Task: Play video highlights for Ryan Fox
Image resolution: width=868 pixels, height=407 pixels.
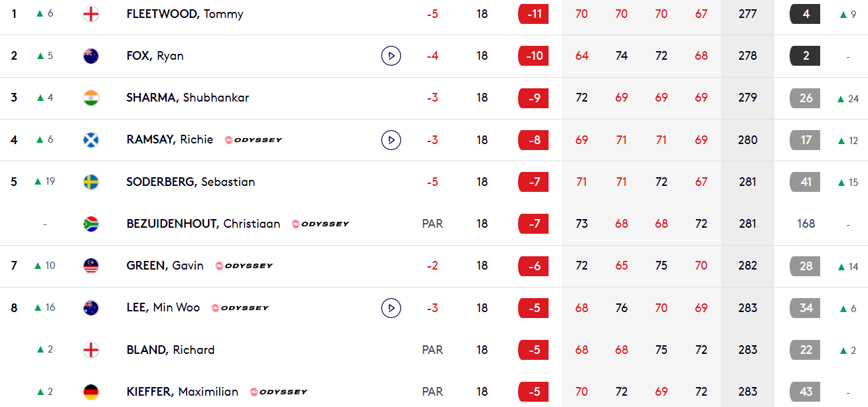Action: 391,56
